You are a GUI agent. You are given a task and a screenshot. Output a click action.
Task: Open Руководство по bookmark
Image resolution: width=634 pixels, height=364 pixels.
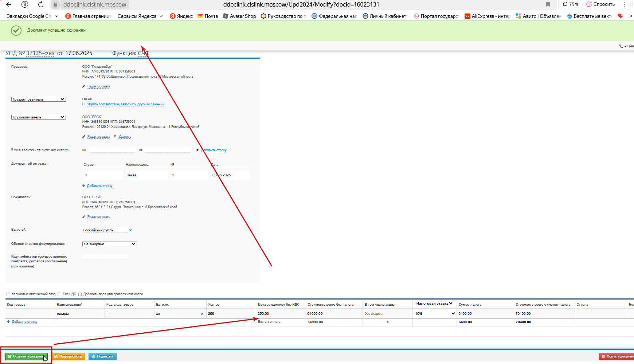point(284,16)
